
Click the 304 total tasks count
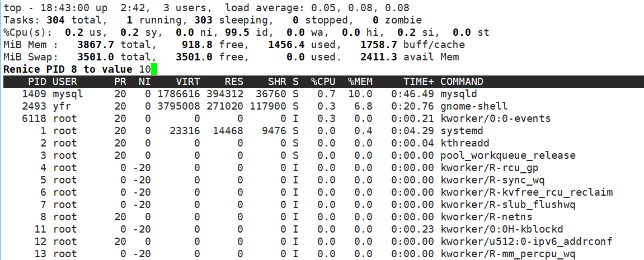pyautogui.click(x=55, y=20)
